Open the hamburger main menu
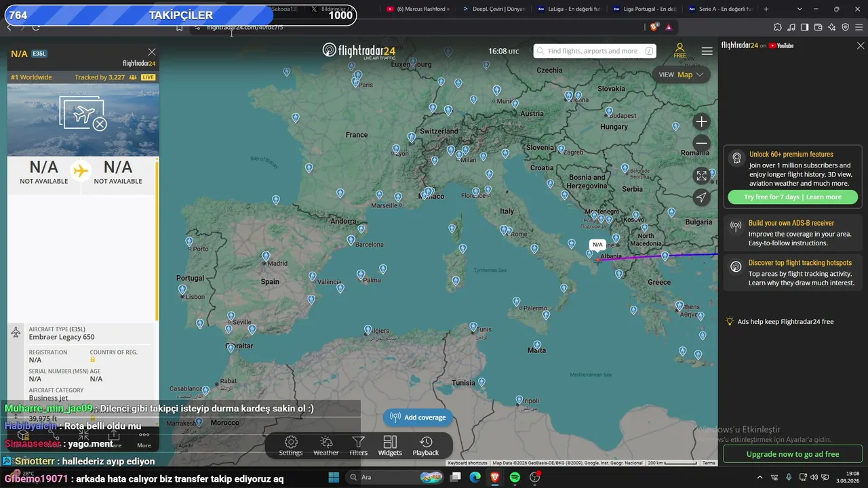Image resolution: width=868 pixels, height=488 pixels. click(x=707, y=51)
